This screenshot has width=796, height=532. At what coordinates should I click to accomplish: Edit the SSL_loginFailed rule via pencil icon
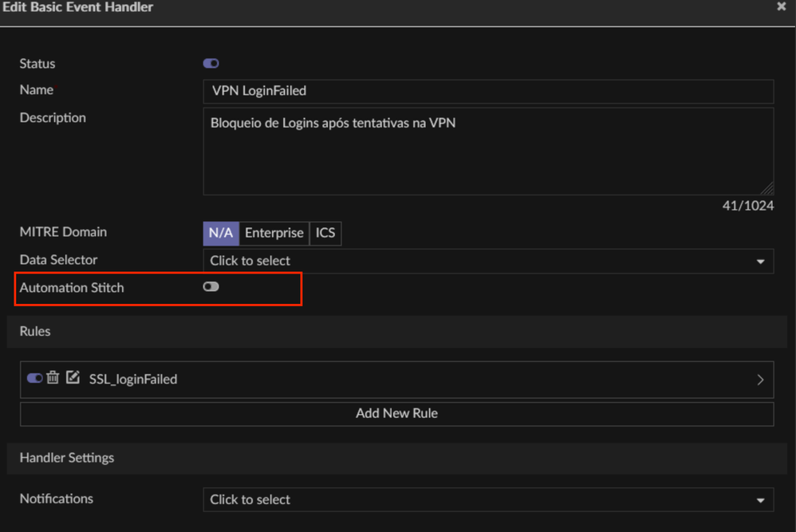[x=73, y=378]
